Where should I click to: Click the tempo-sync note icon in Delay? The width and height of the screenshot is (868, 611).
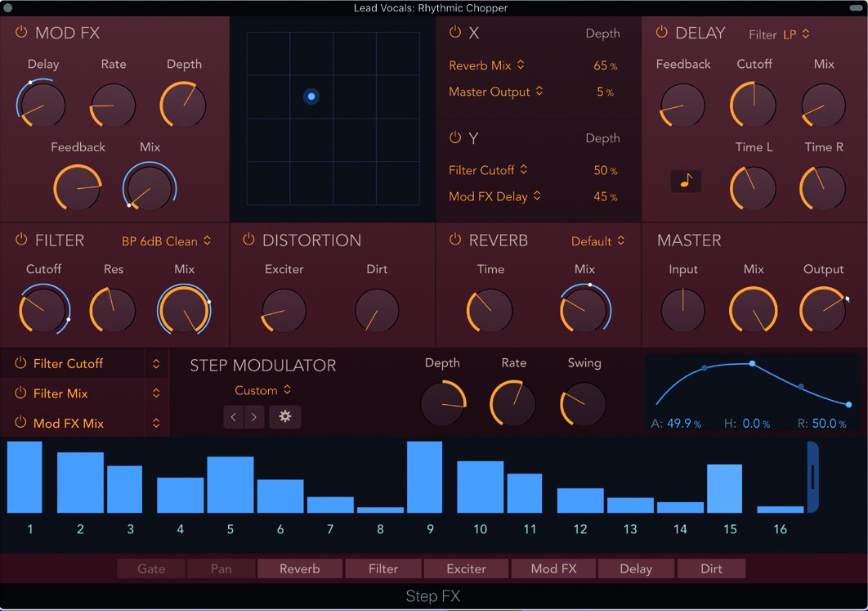click(x=687, y=179)
